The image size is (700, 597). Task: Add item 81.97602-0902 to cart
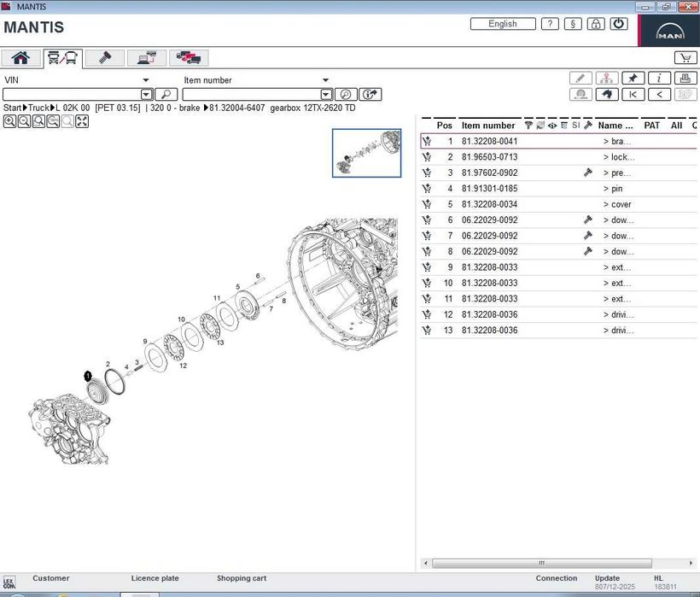427,173
